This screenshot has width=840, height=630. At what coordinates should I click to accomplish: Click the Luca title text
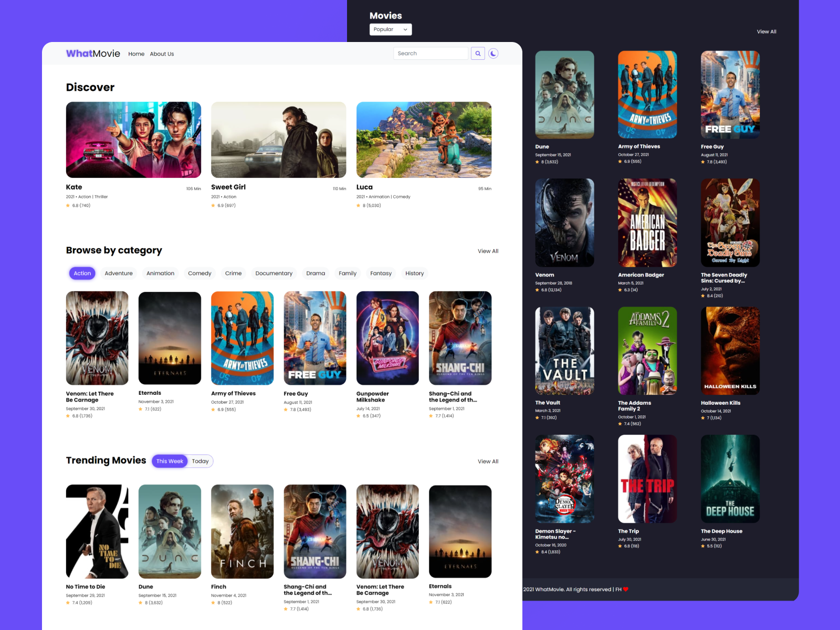[x=364, y=187]
